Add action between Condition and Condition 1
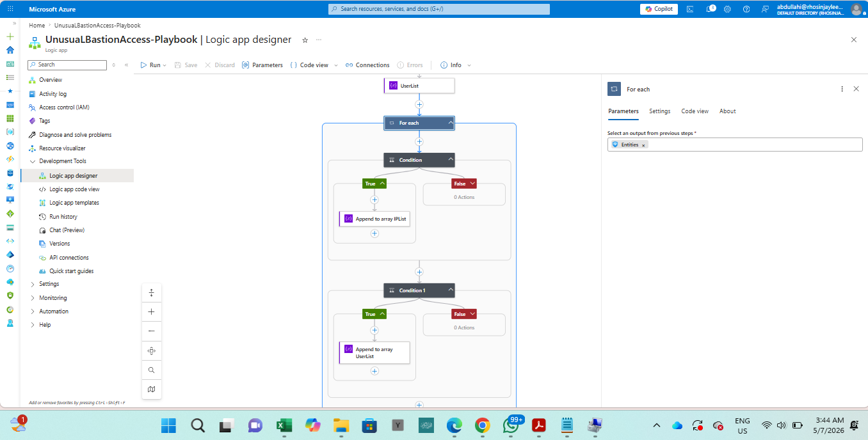The width and height of the screenshot is (868, 440). 419,272
